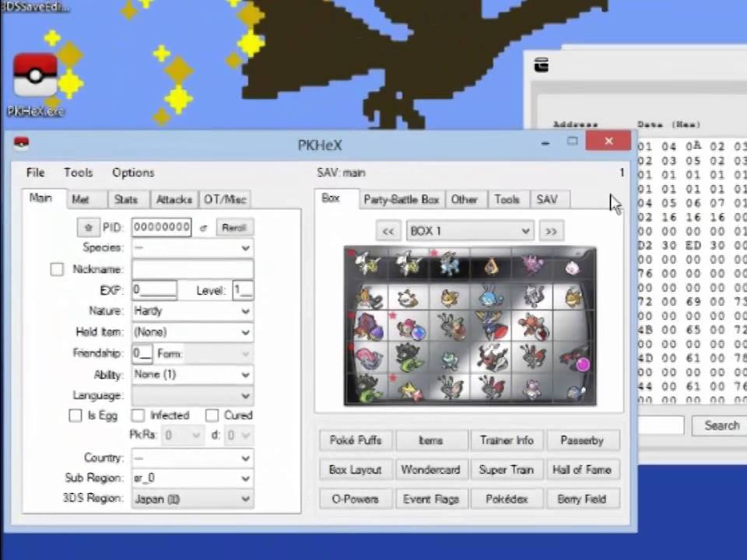The width and height of the screenshot is (747, 560).
Task: Enable the Nickname checkbox
Action: (57, 270)
